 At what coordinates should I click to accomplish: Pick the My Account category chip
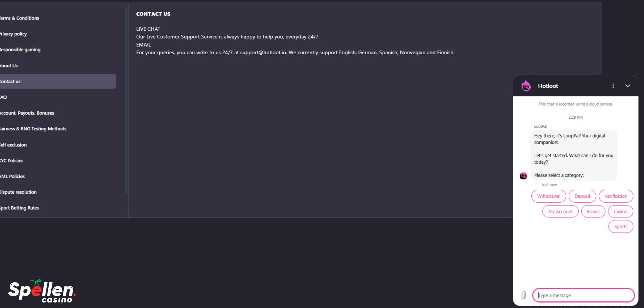coord(560,212)
